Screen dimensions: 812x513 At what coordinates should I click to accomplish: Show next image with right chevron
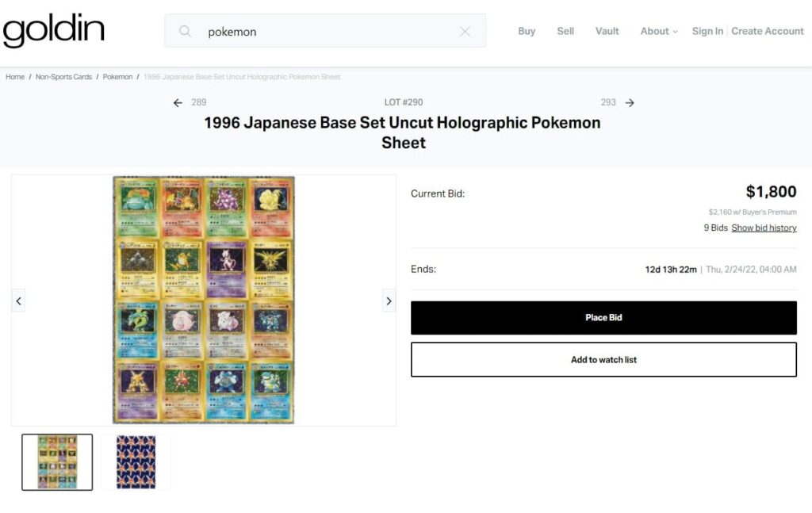tap(389, 301)
